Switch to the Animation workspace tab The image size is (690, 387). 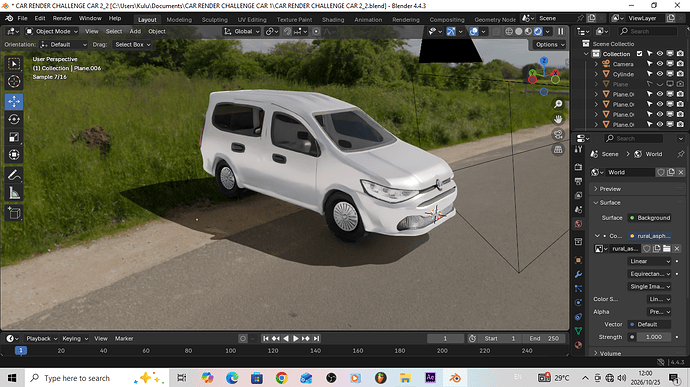(368, 20)
